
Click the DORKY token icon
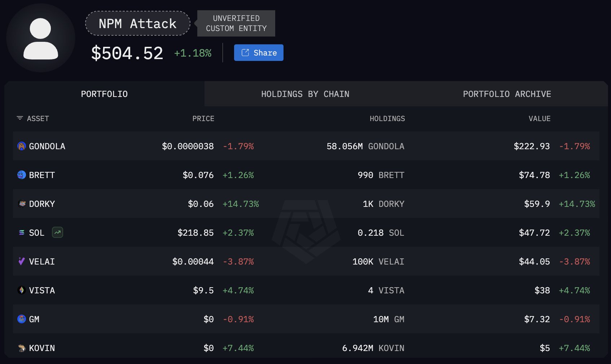pyautogui.click(x=22, y=204)
